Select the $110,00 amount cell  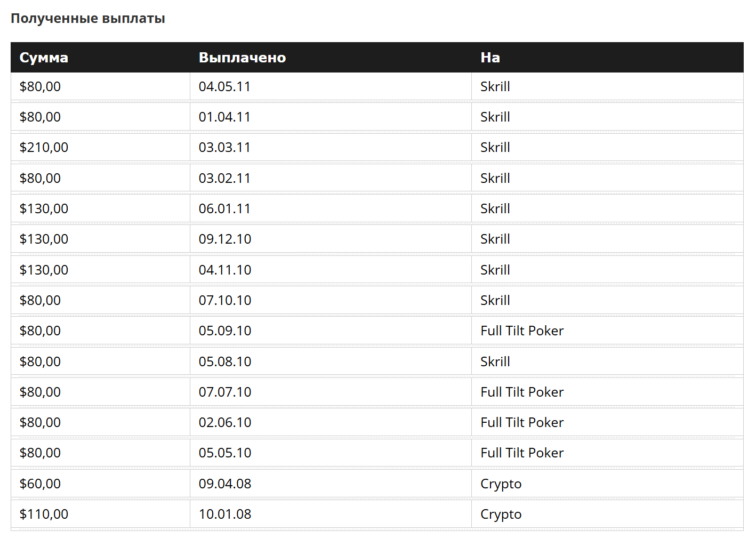point(100,514)
